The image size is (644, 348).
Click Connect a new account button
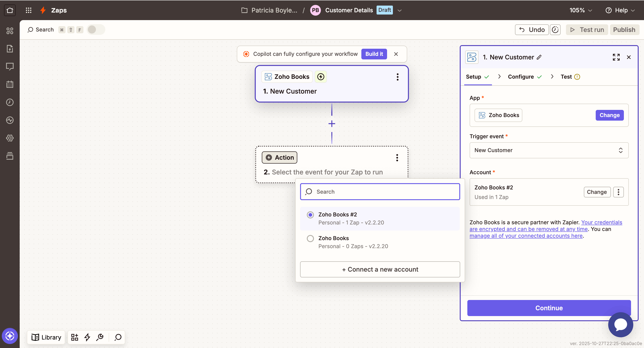pyautogui.click(x=380, y=269)
